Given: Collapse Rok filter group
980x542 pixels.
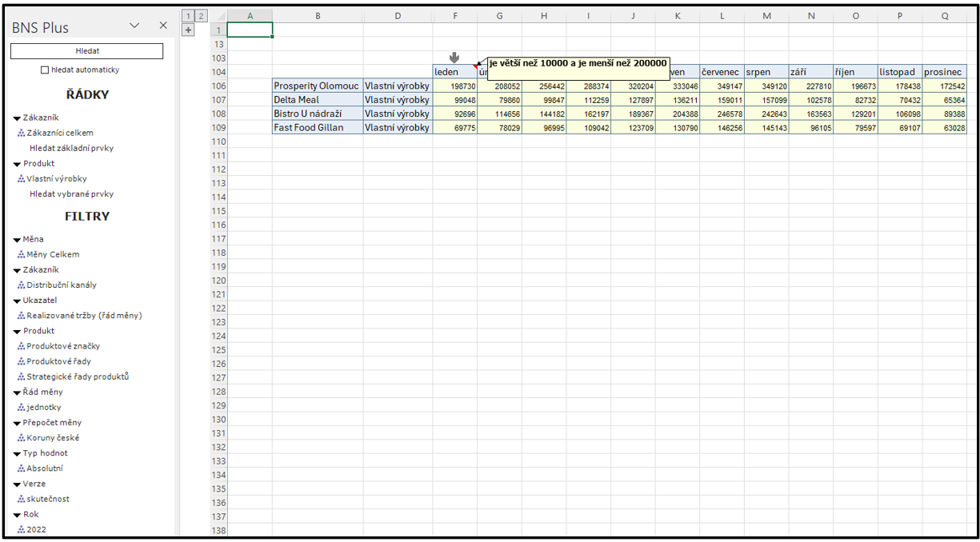Looking at the screenshot, I should pyautogui.click(x=17, y=515).
